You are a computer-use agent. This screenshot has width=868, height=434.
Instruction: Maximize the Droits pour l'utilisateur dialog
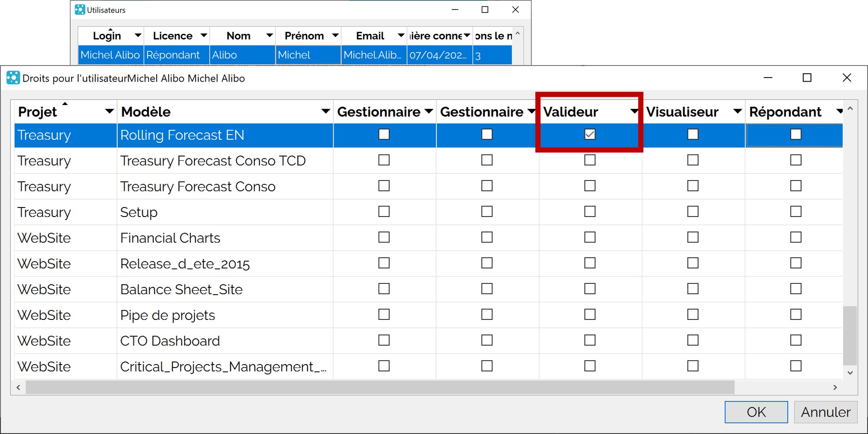(807, 78)
